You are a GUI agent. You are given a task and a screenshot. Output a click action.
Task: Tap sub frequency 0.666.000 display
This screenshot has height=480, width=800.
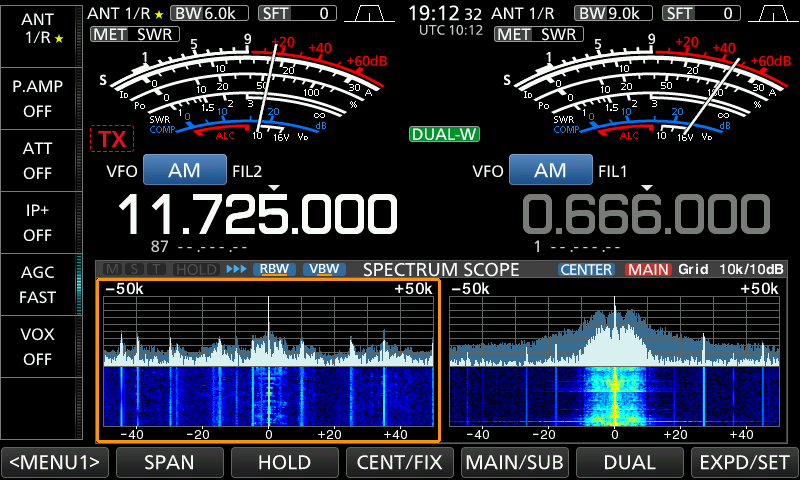646,214
